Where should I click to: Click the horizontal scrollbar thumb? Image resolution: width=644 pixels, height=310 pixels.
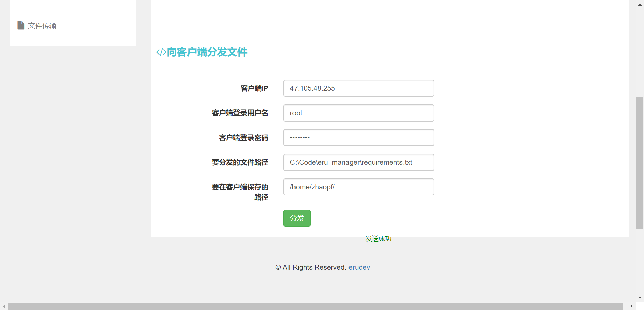(x=315, y=306)
